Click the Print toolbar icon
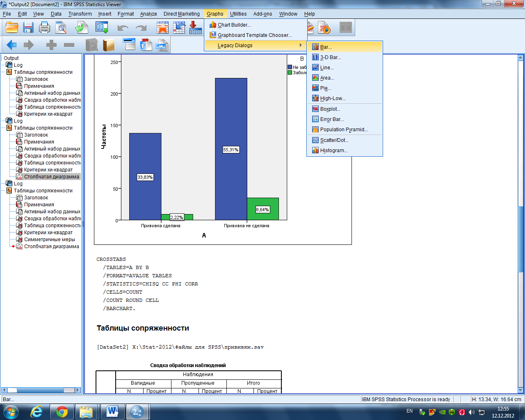 tap(44, 27)
